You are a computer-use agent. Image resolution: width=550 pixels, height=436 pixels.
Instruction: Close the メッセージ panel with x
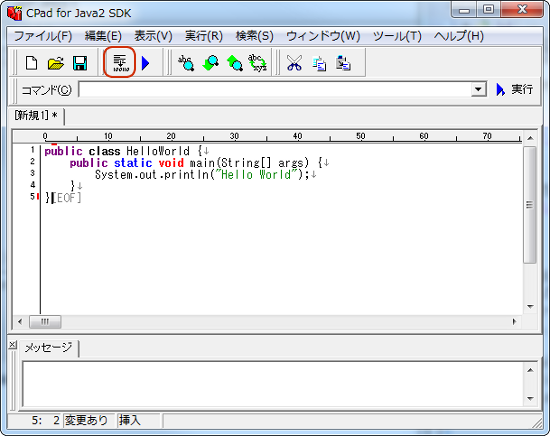(12, 345)
